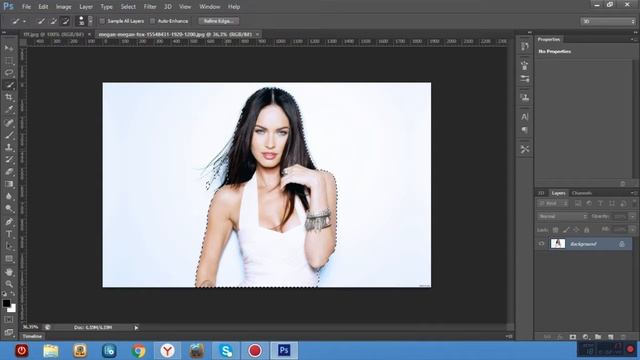Viewport: 640px width, 360px height.
Task: Select the Brush tool
Action: point(9,135)
